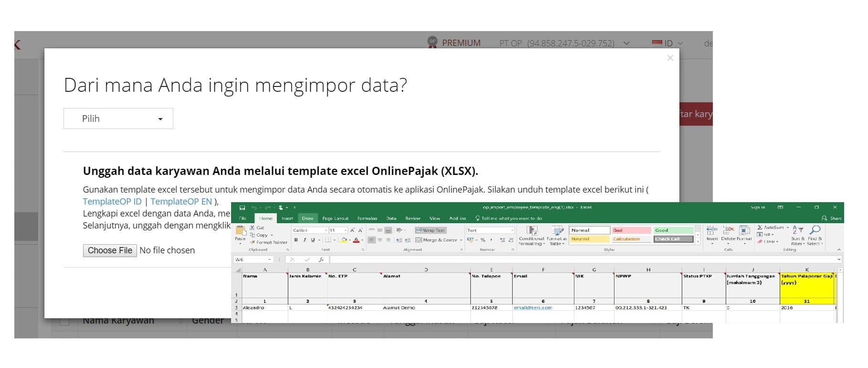This screenshot has height=368, width=868.
Task: Click Insert Function fx icon
Action: 321,260
